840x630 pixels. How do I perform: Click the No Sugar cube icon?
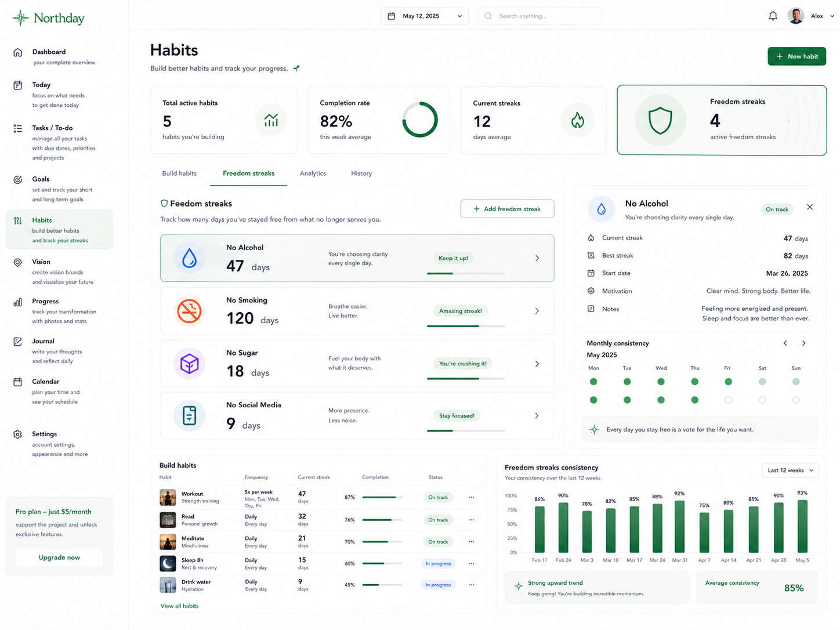pos(189,364)
